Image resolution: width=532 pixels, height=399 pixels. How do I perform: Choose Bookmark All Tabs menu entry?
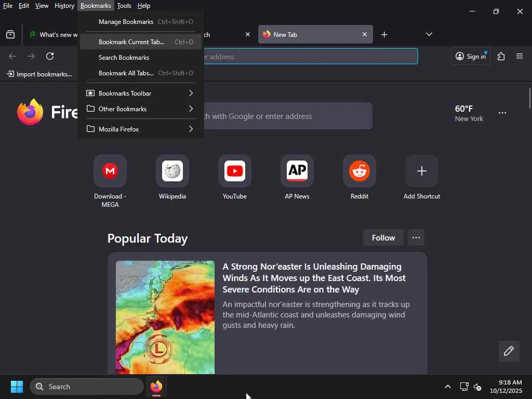[141, 73]
